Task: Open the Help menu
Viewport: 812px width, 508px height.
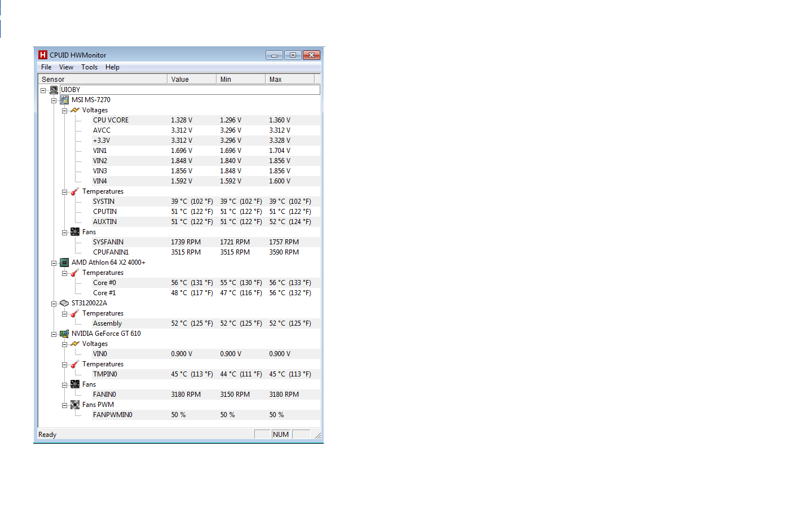Action: pos(112,67)
